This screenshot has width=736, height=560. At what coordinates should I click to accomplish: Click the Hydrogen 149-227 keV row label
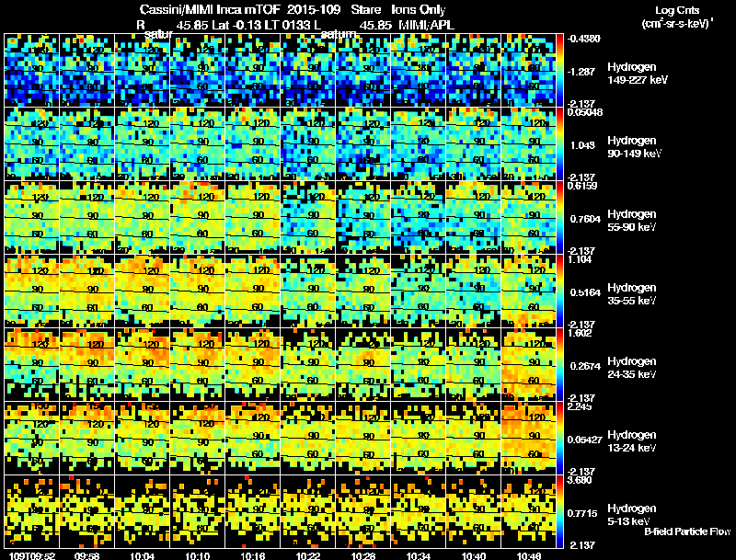(x=638, y=74)
